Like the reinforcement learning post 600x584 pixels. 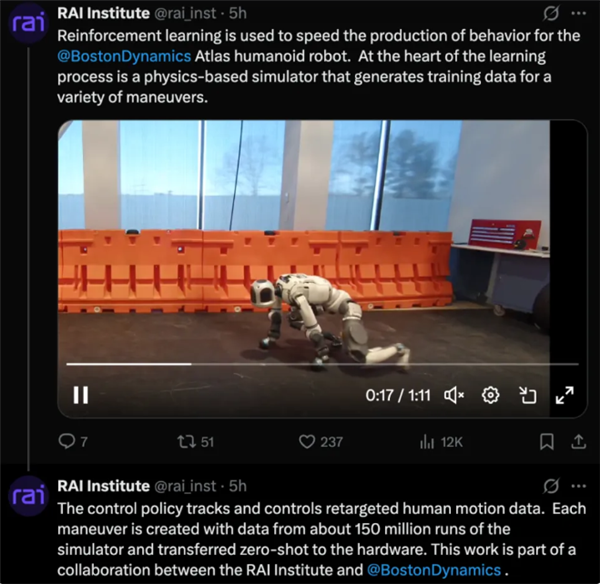(309, 441)
